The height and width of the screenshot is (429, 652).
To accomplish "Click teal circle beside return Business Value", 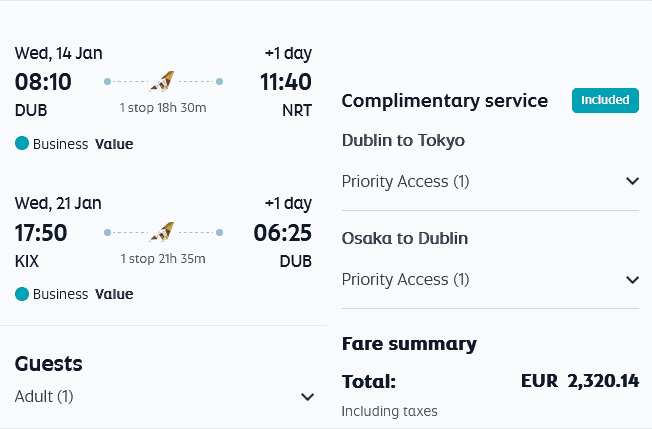I will pyautogui.click(x=22, y=294).
